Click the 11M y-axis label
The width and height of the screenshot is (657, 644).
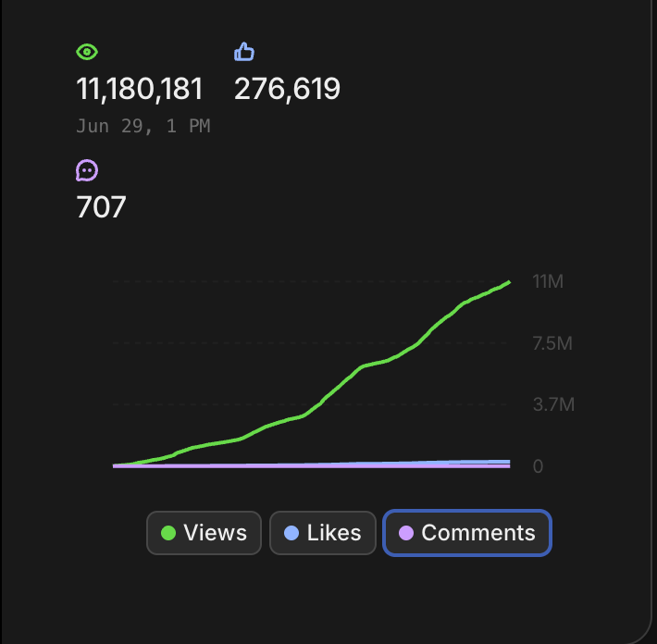pos(548,282)
